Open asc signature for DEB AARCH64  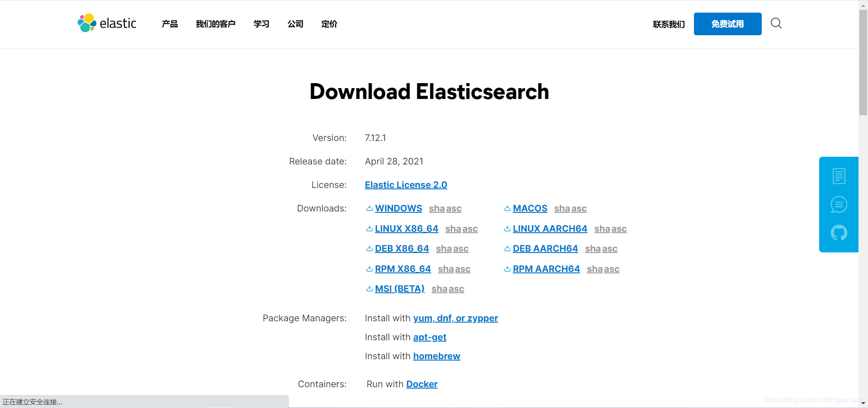pos(610,249)
